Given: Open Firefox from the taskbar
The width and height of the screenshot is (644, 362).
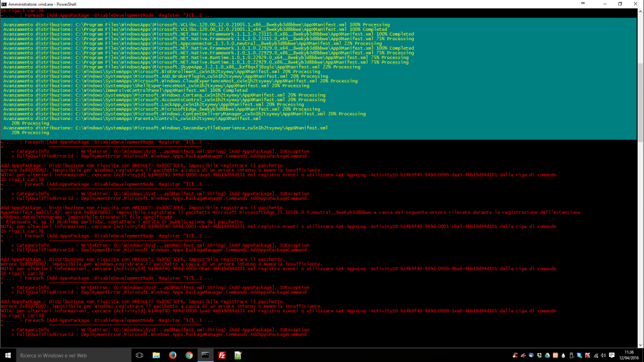Looking at the screenshot, I should coord(173,355).
